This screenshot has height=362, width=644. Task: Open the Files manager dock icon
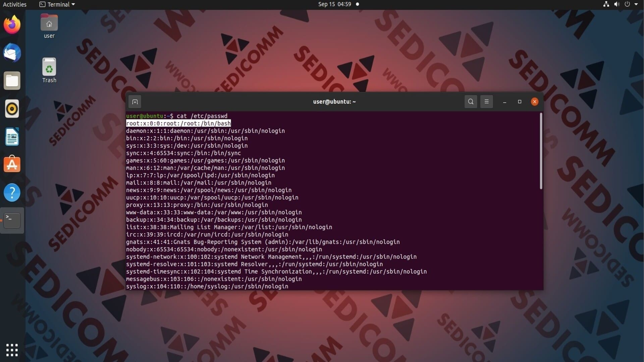pyautogui.click(x=12, y=81)
